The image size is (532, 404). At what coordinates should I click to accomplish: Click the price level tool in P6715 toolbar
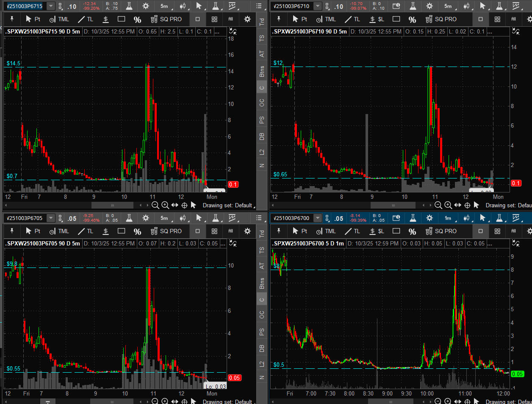click(x=106, y=19)
